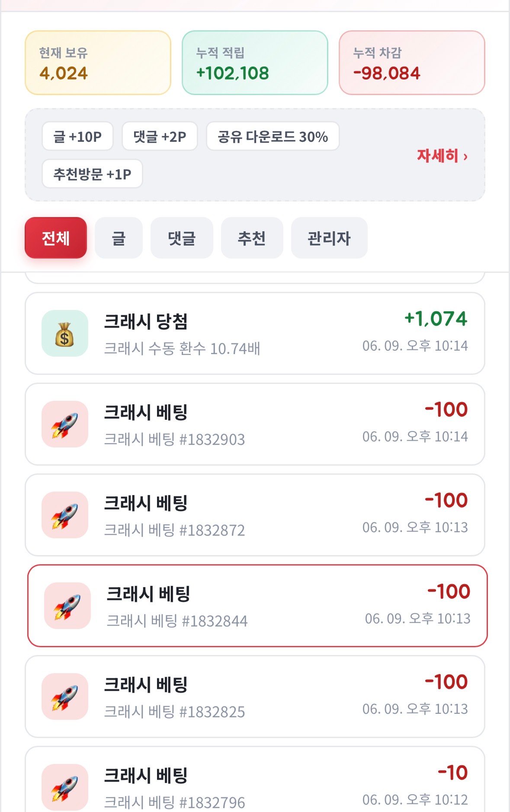Tap the 글 +10P chip
The image size is (510, 812).
(77, 137)
